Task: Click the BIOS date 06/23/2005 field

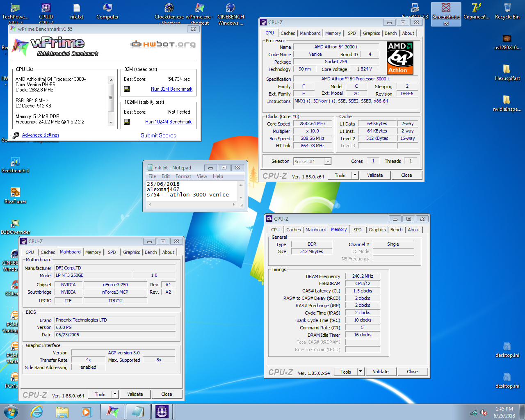Action: pos(115,335)
